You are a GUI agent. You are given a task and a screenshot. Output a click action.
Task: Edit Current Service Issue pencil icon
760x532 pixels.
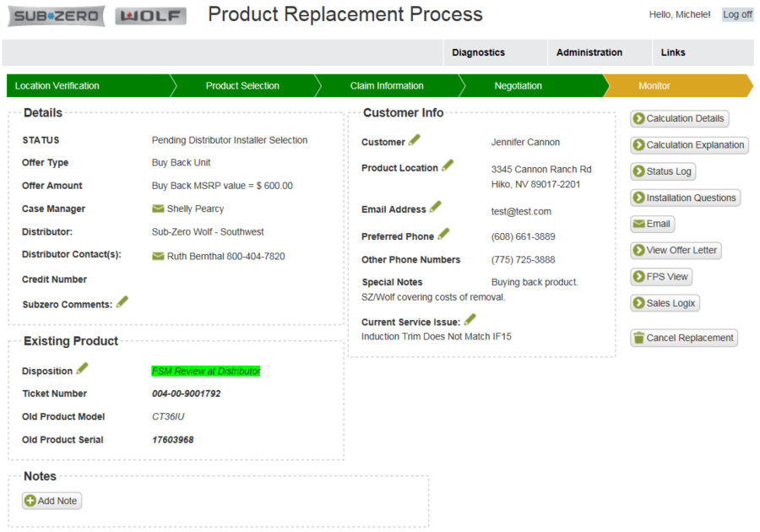[x=470, y=319]
